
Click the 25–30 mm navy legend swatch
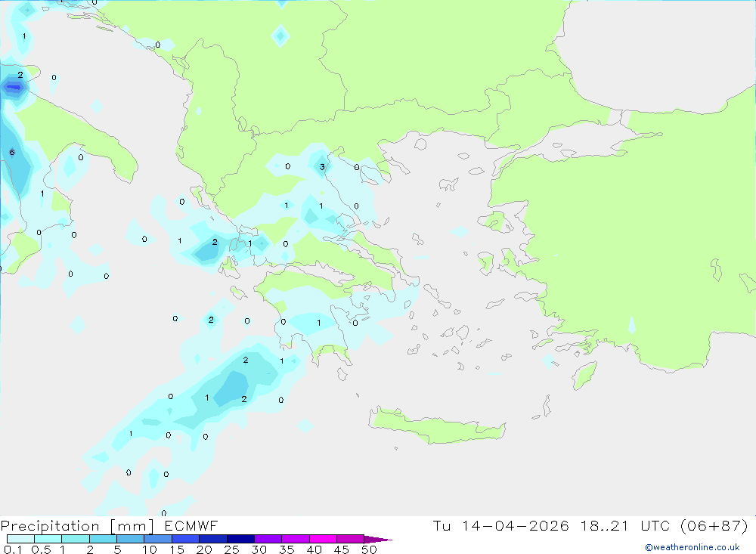240,539
